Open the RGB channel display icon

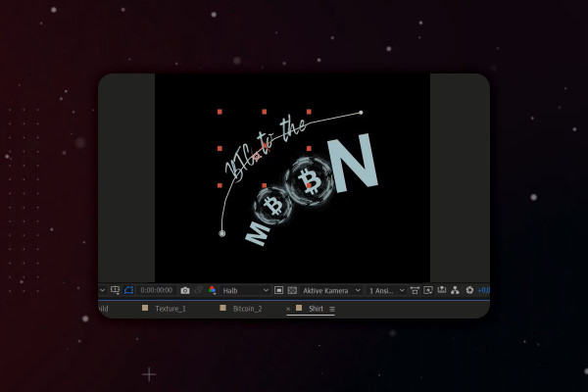[212, 290]
